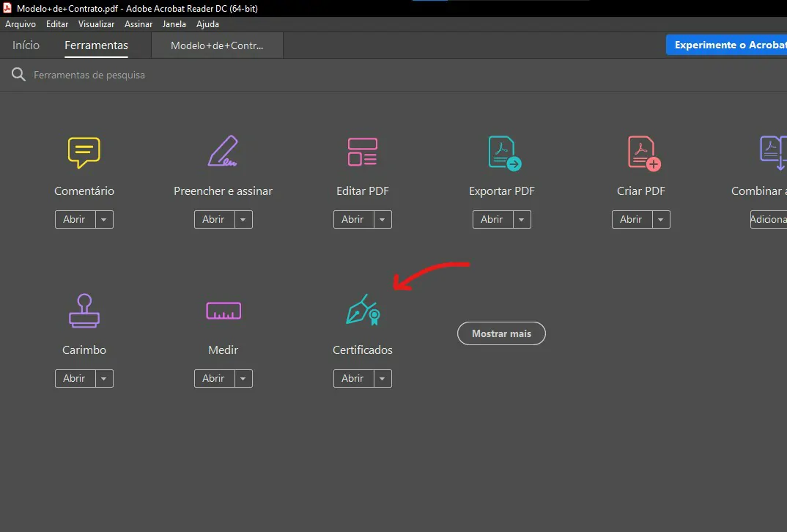787x532 pixels.
Task: Switch to the Início tab
Action: 26,45
